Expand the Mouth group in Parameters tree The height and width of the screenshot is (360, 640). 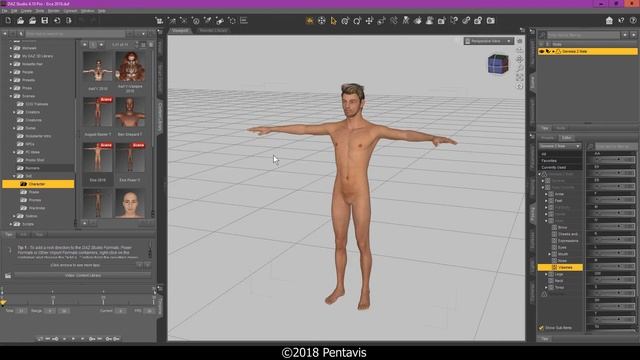click(x=550, y=254)
